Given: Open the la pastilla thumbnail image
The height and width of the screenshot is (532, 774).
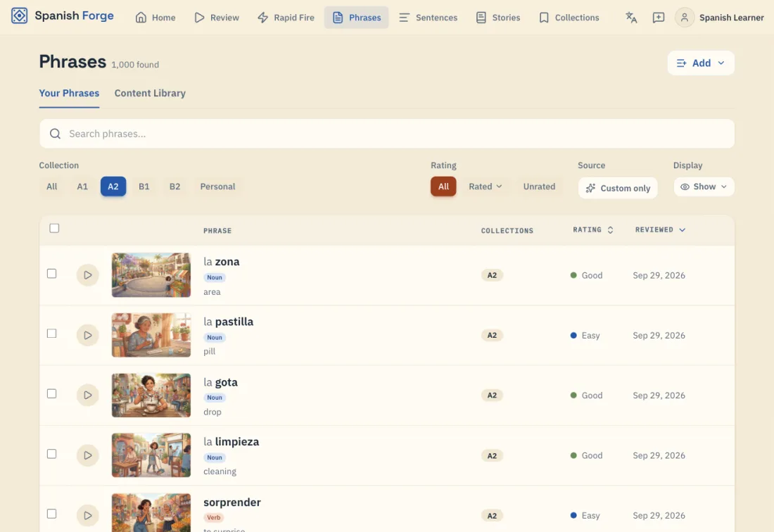Looking at the screenshot, I should (151, 335).
